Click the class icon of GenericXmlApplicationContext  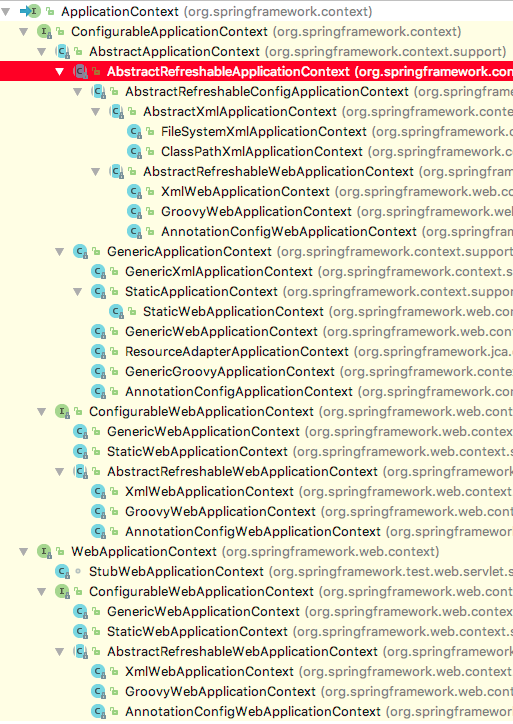click(98, 272)
